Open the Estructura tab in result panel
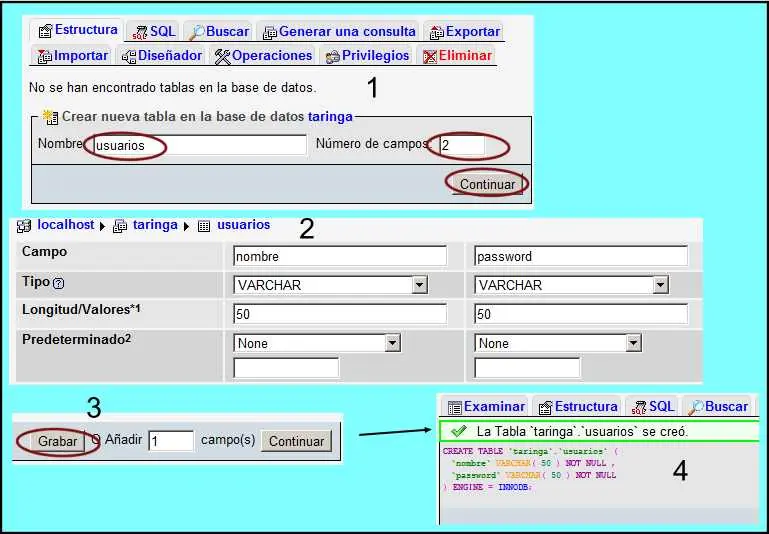The image size is (769, 534). (577, 407)
